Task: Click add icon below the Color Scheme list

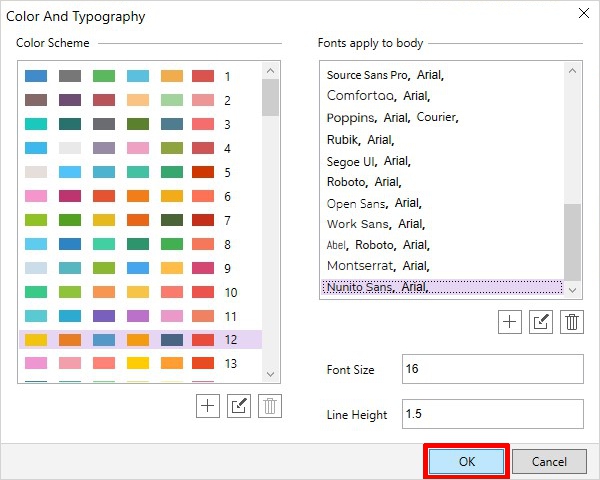Action: (x=208, y=406)
